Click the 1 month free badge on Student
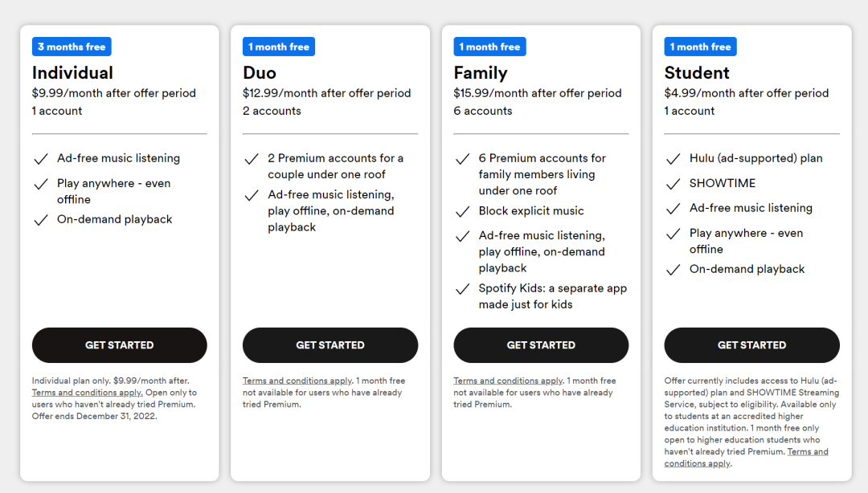 tap(700, 47)
